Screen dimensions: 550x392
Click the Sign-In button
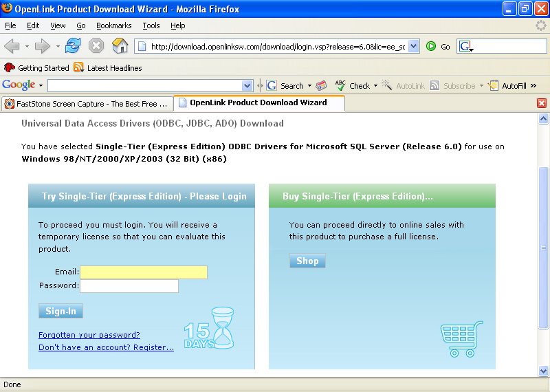(x=60, y=311)
